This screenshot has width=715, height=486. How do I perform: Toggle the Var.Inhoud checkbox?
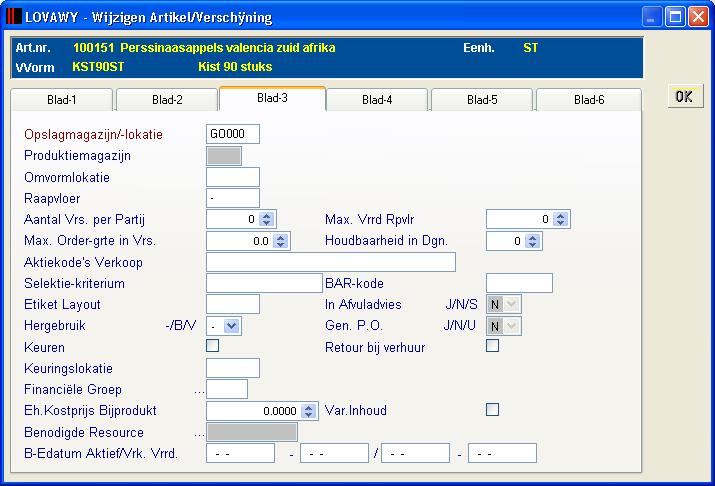click(x=492, y=409)
